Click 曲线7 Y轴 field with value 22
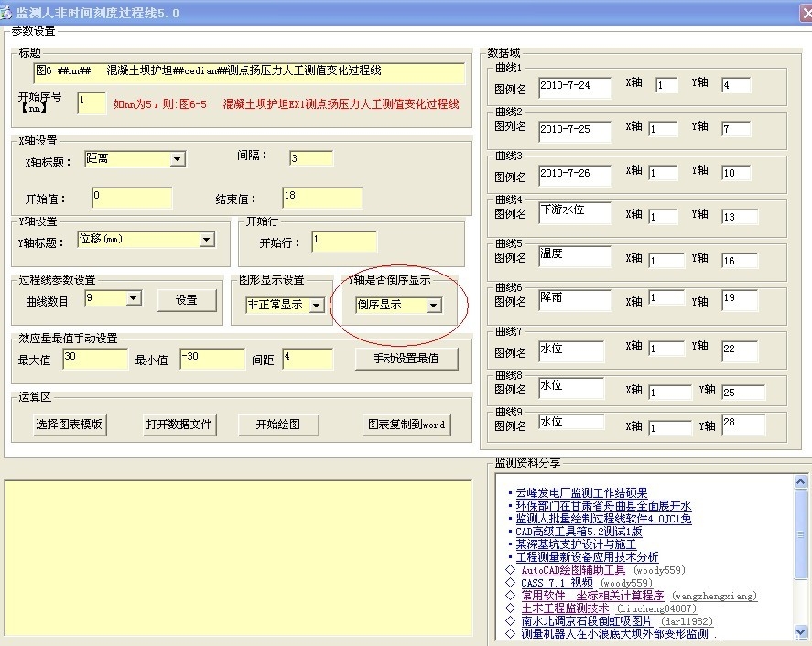812x646 pixels. 740,351
